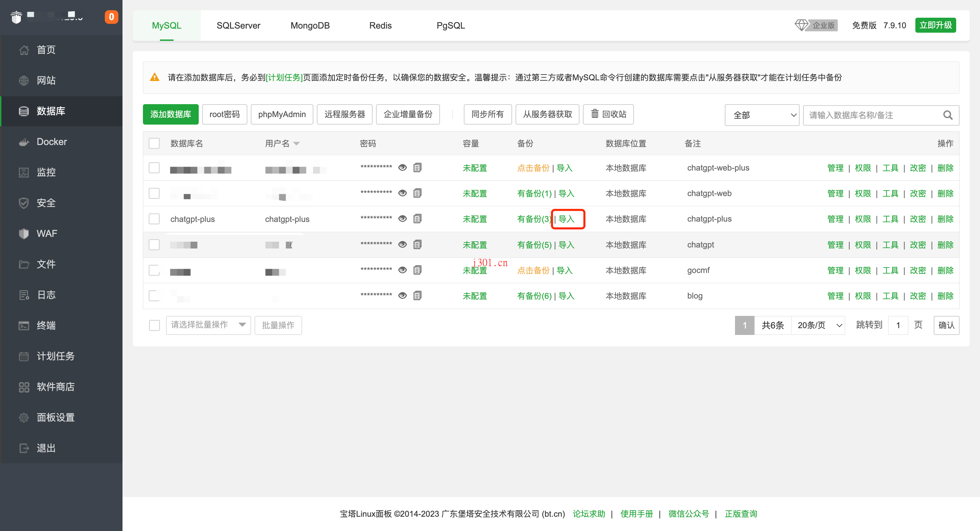Check the chatgpt-plus row checkbox
This screenshot has width=980, height=531.
click(x=154, y=219)
